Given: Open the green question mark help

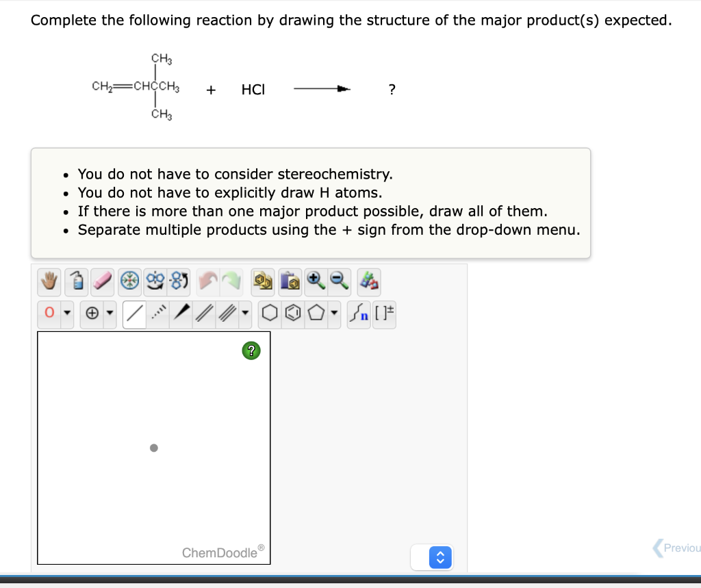Looking at the screenshot, I should tap(251, 350).
